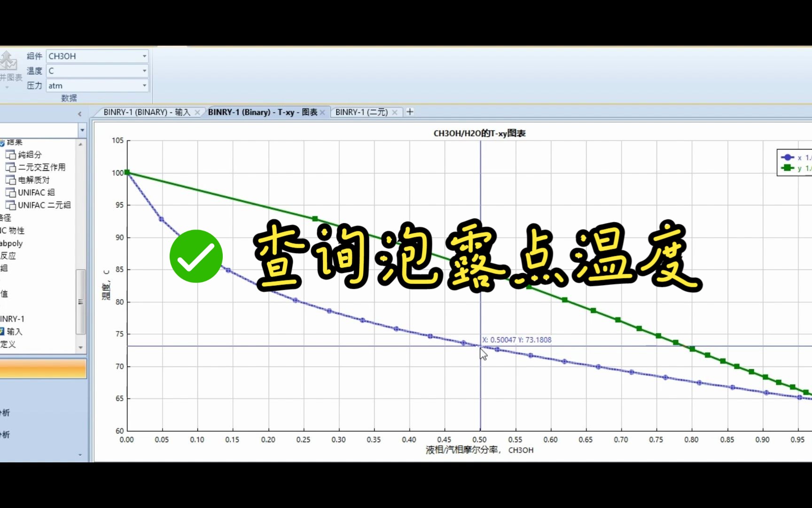The width and height of the screenshot is (812, 508).
Task: Click the highlighted orange environment bar
Action: [x=43, y=369]
